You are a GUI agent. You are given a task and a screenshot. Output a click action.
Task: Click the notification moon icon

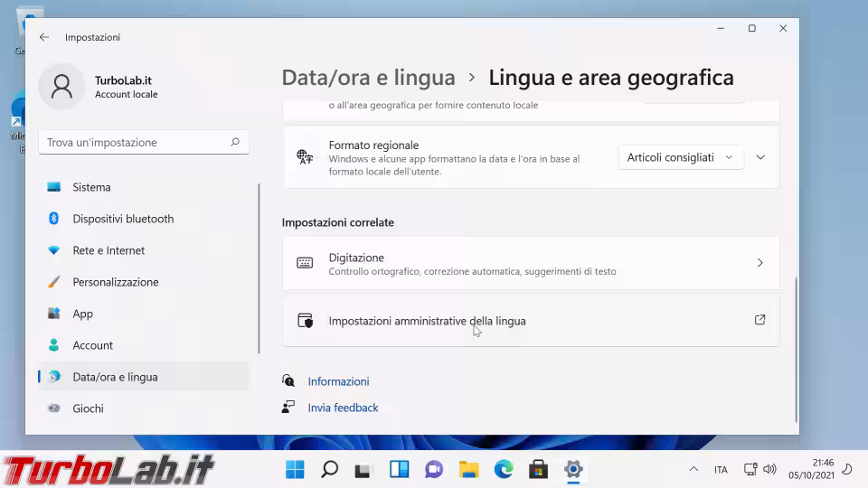(x=847, y=469)
